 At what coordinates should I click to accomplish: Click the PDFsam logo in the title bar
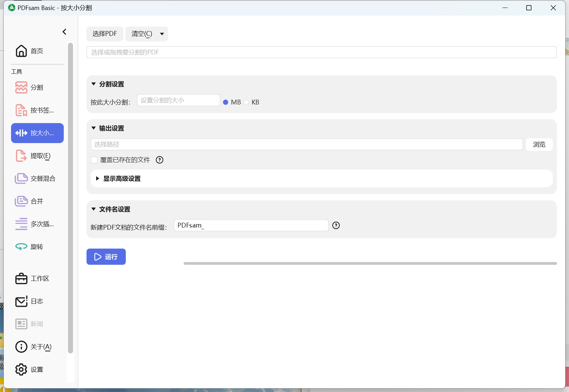[12, 8]
